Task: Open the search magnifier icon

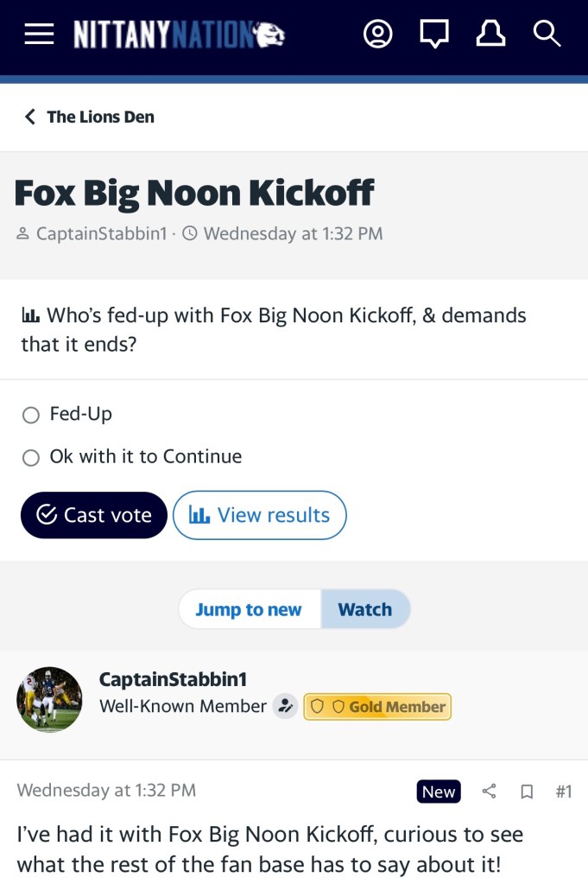Action: click(547, 35)
